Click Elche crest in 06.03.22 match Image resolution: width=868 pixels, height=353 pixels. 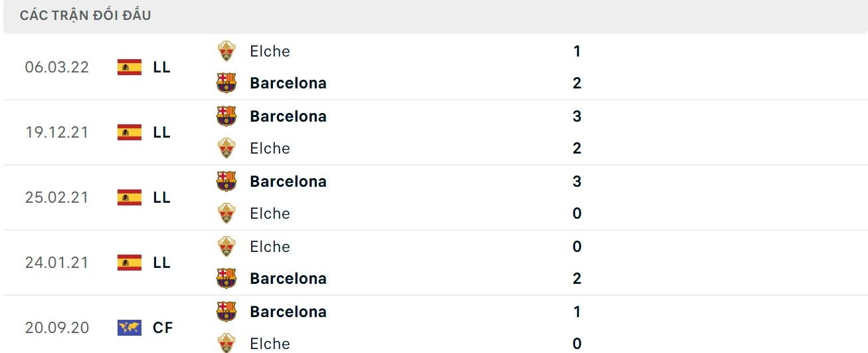pyautogui.click(x=226, y=51)
